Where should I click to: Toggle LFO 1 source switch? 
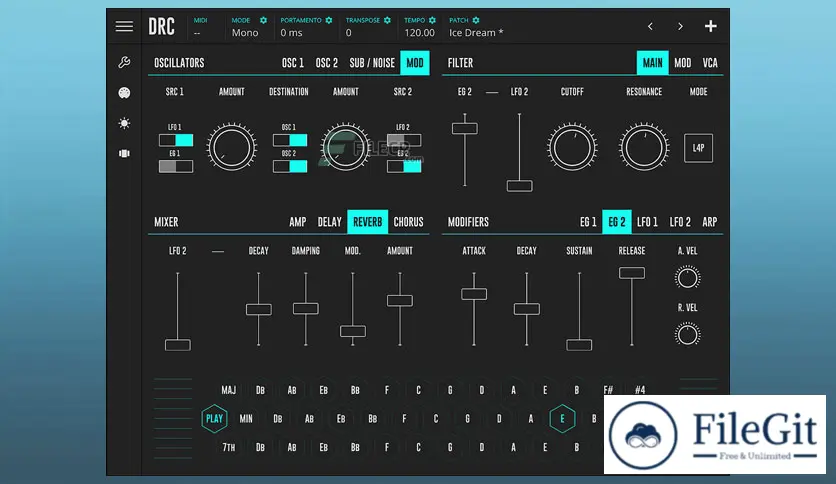point(176,140)
